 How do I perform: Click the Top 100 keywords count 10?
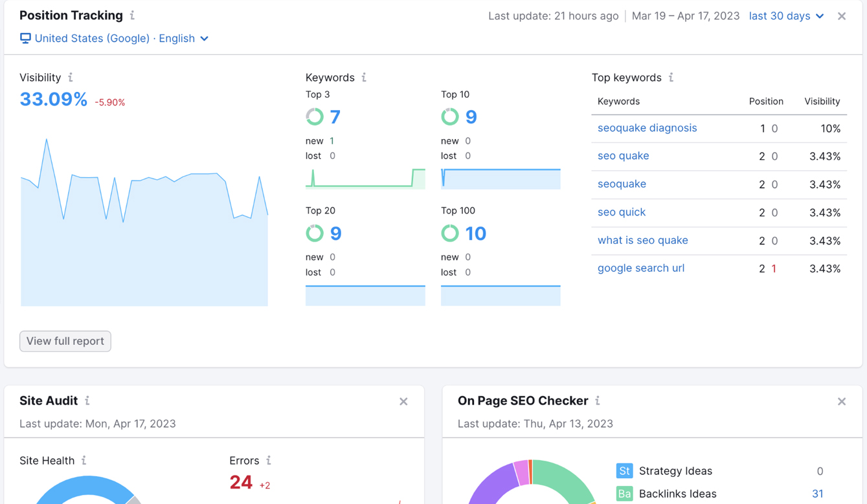pyautogui.click(x=475, y=233)
